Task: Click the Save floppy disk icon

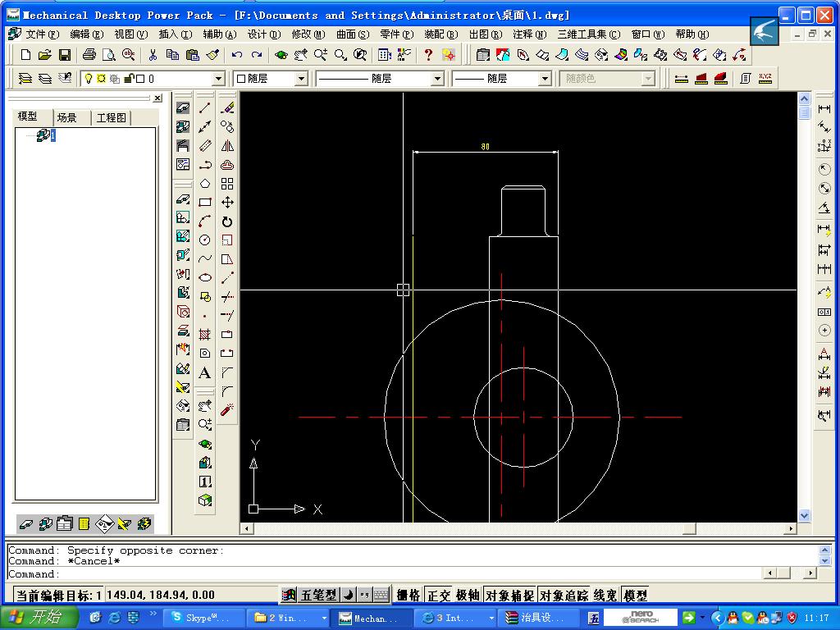Action: pos(65,55)
